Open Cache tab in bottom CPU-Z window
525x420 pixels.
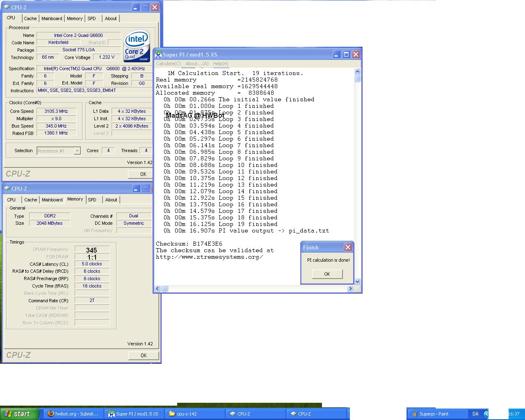coord(30,200)
